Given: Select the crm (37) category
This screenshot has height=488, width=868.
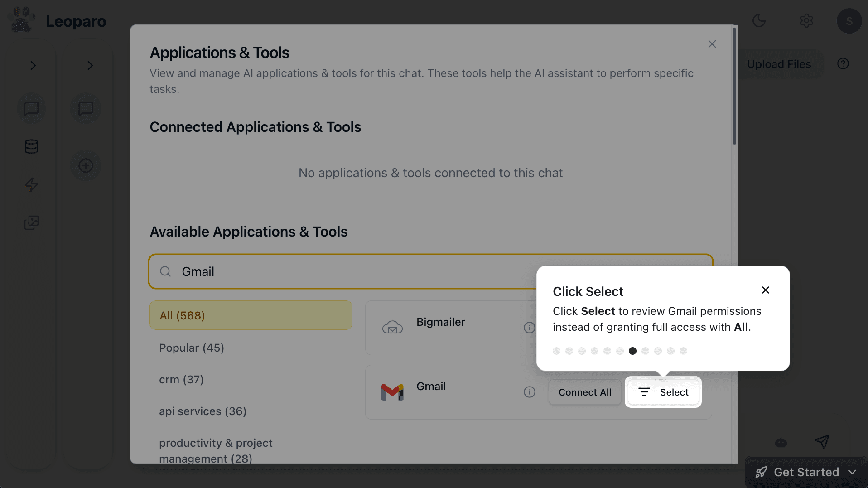Looking at the screenshot, I should tap(181, 379).
